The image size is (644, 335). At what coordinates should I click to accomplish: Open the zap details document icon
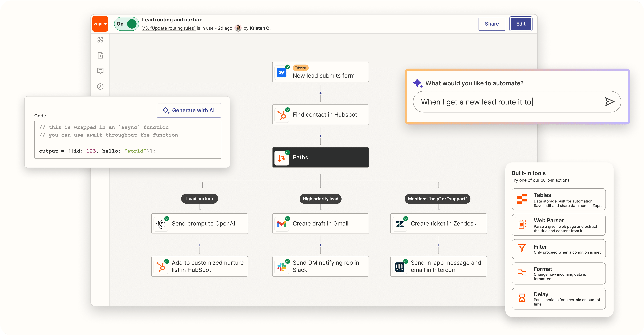(x=100, y=55)
